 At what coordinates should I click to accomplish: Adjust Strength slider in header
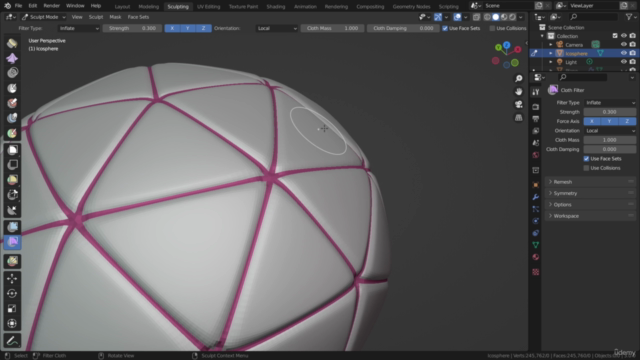tap(132, 28)
